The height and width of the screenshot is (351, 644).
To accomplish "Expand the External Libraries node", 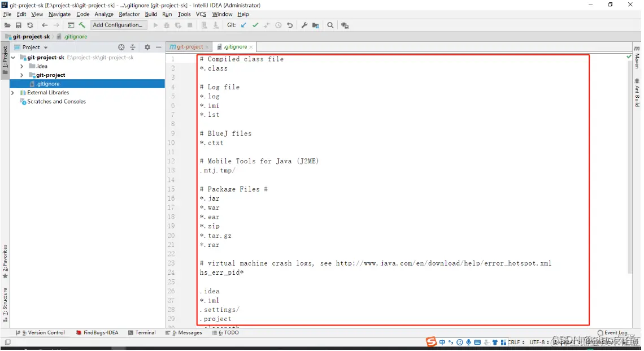I will tap(13, 93).
